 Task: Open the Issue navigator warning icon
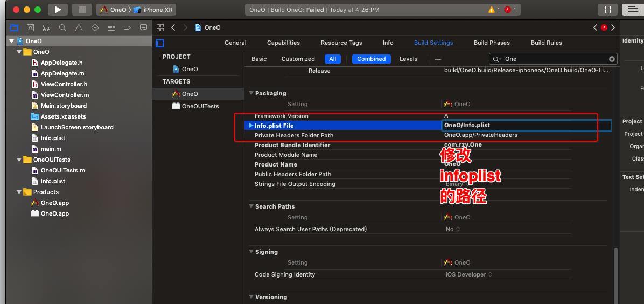[79, 27]
